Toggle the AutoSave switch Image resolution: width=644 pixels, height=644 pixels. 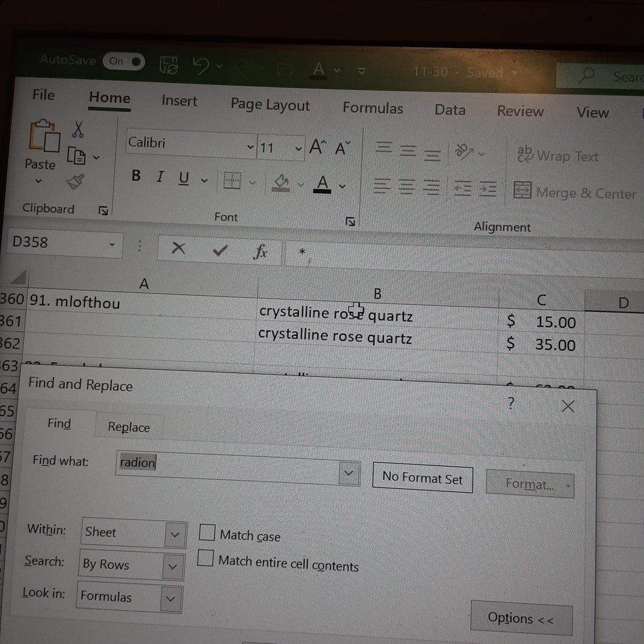point(123,61)
